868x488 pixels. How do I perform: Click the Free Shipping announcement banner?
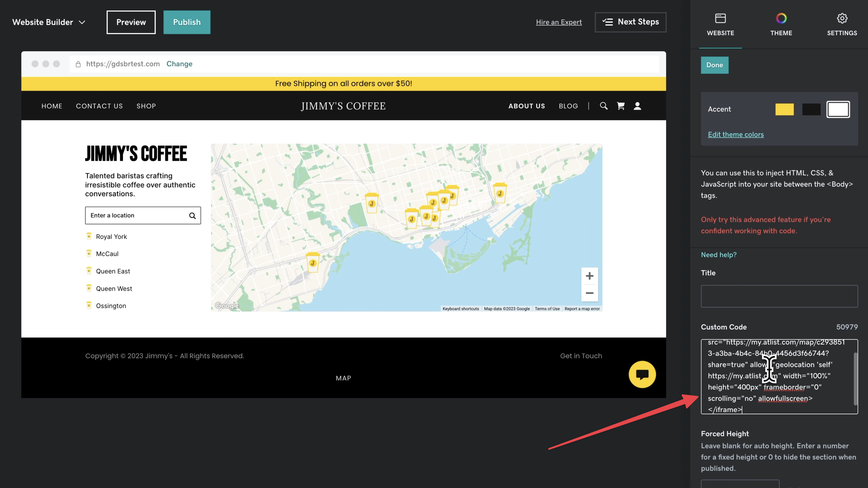[x=344, y=84]
